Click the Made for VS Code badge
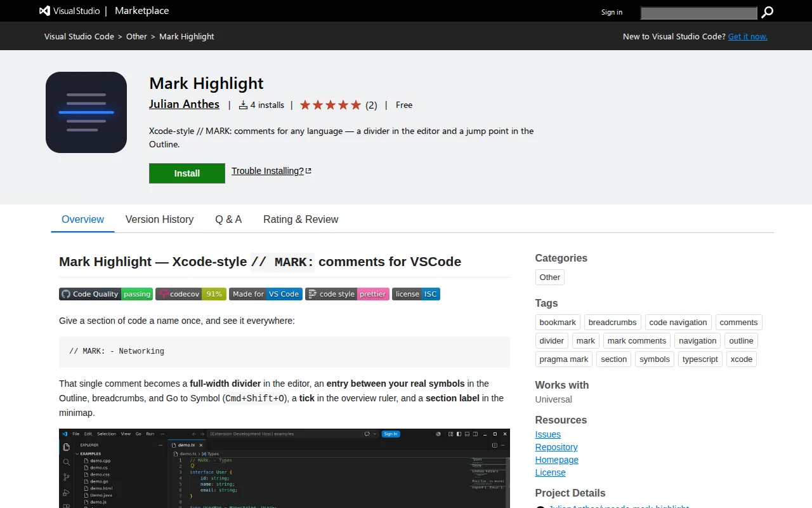 [266, 294]
